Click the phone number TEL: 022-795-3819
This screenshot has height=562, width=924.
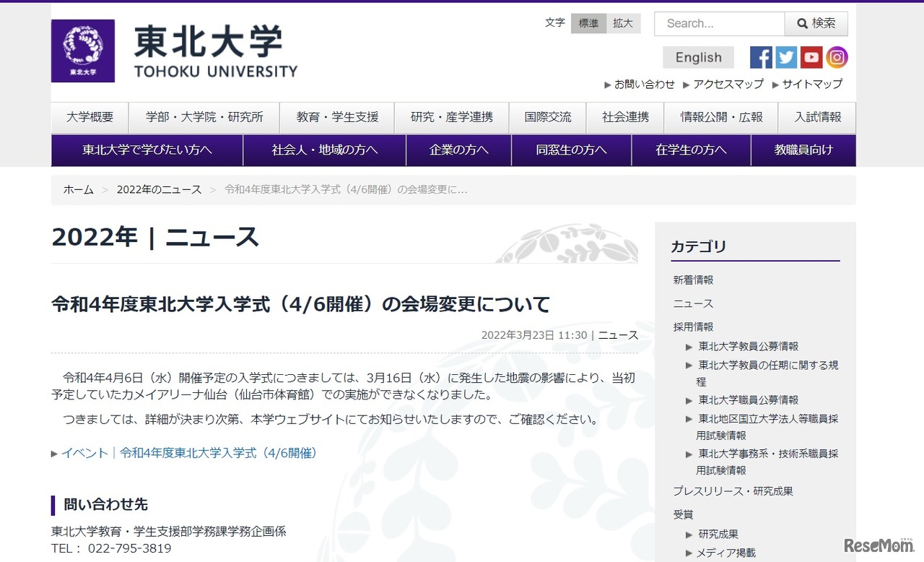[x=111, y=548]
